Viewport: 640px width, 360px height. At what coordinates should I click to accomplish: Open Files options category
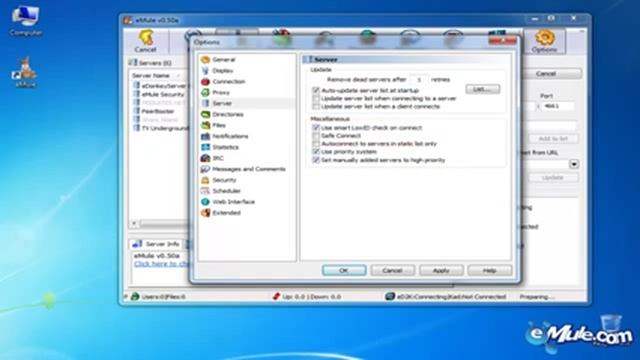point(219,125)
